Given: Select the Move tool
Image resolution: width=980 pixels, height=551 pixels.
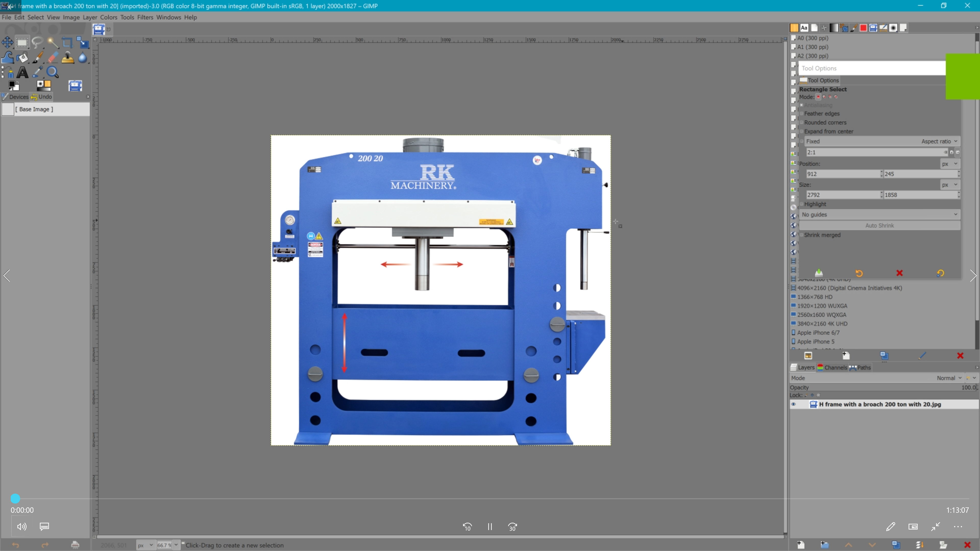Looking at the screenshot, I should [x=7, y=42].
